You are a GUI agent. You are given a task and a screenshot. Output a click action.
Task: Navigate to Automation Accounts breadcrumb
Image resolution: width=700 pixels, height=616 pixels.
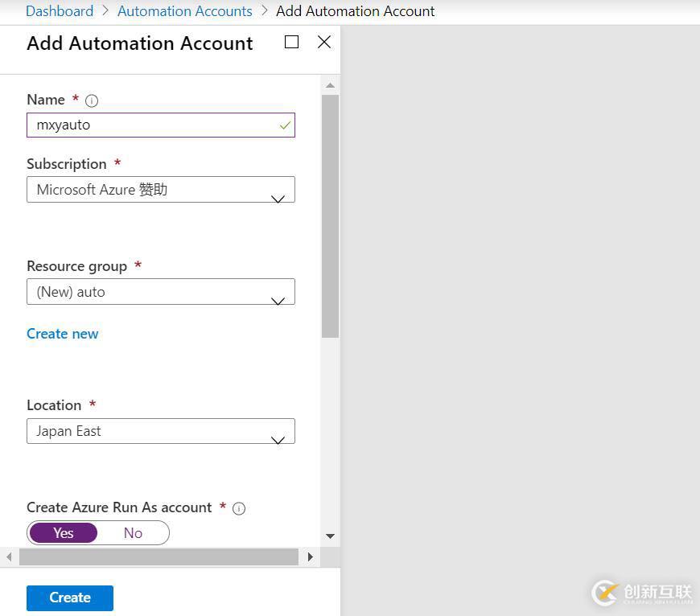[x=184, y=11]
